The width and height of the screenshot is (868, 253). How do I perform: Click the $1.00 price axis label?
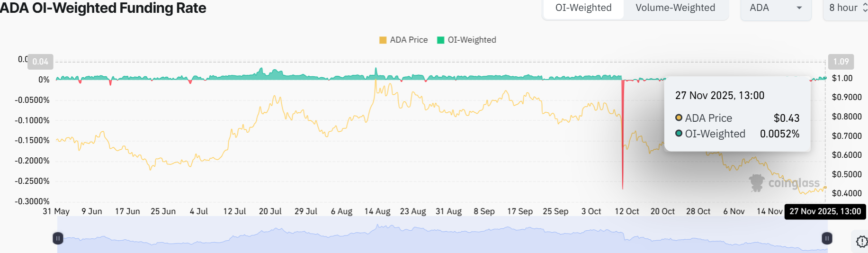click(x=842, y=78)
